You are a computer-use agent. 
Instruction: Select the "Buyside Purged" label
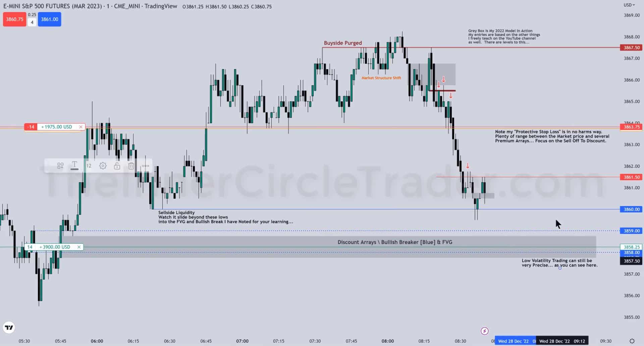click(343, 43)
